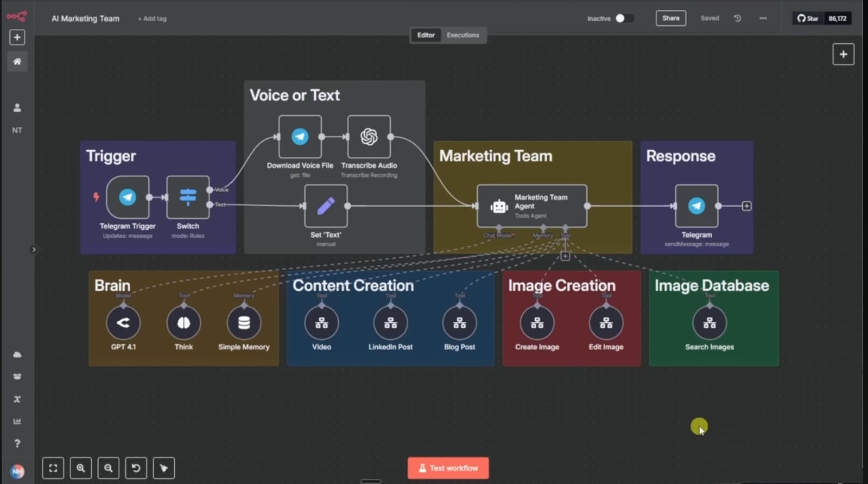868x484 pixels.
Task: Switch to the Editor tab
Action: (426, 35)
